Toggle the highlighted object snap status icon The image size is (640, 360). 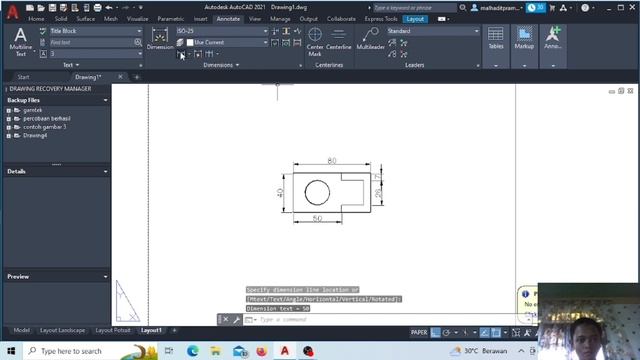pyautogui.click(x=496, y=333)
